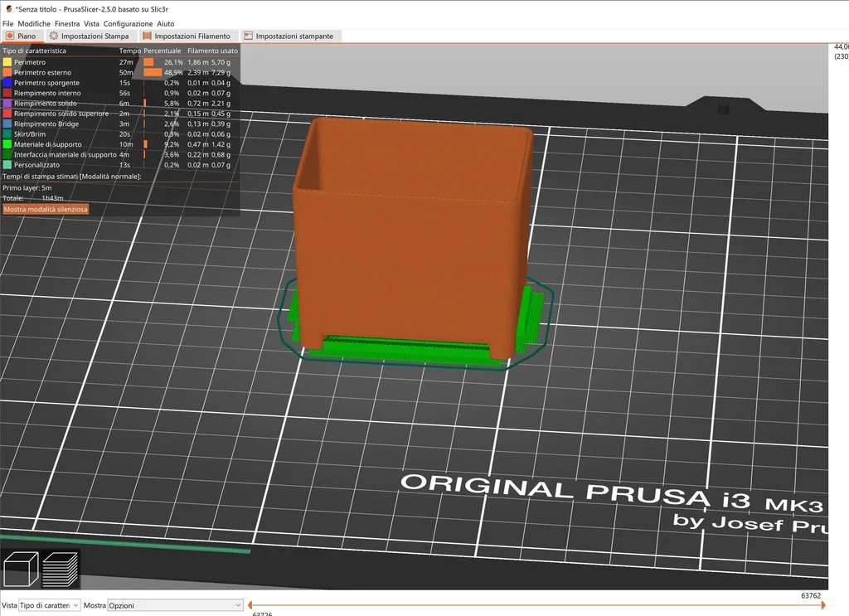Click the right handle of horizontal slider
The height and width of the screenshot is (616, 849).
point(823,605)
